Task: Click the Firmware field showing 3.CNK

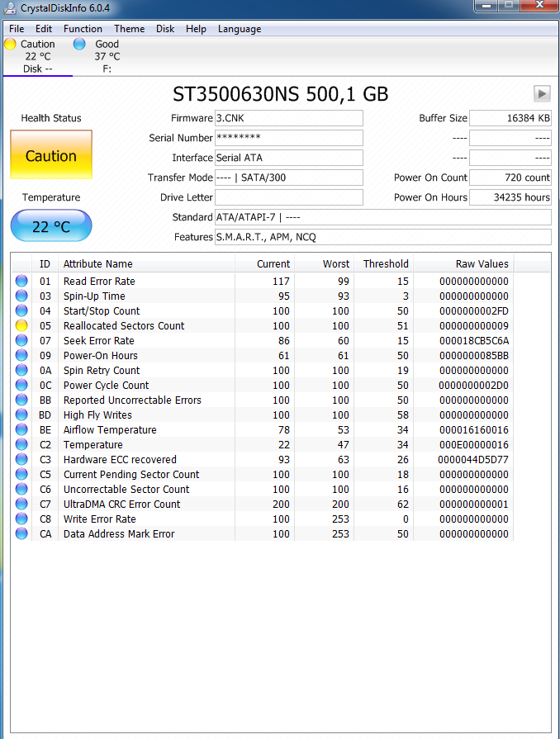Action: (x=289, y=118)
